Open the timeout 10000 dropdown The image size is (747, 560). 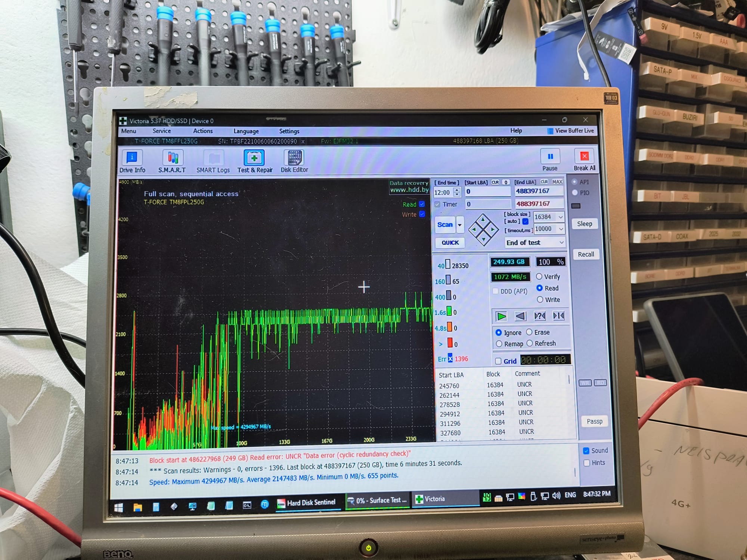click(x=561, y=229)
